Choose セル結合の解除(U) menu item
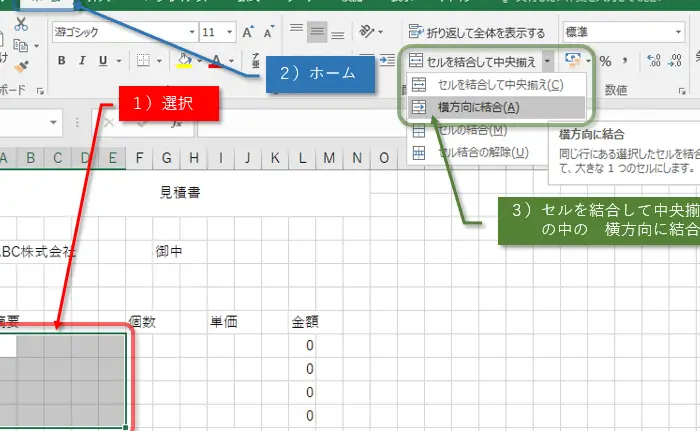This screenshot has width=700, height=431. pos(478,153)
